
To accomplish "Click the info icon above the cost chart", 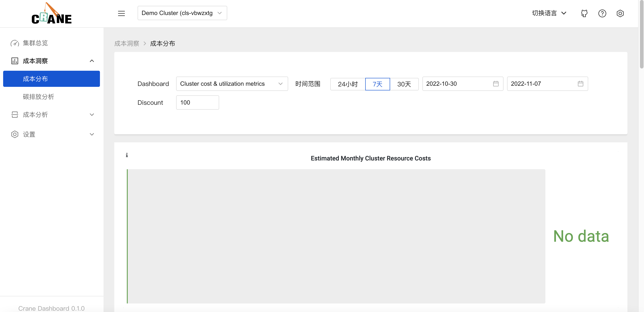I will coord(127,155).
